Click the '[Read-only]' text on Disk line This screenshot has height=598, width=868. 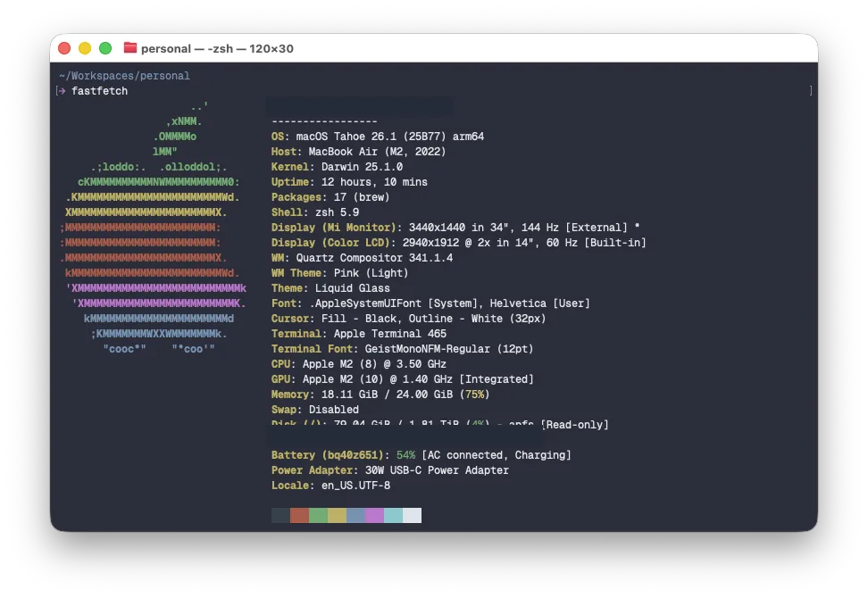574,425
